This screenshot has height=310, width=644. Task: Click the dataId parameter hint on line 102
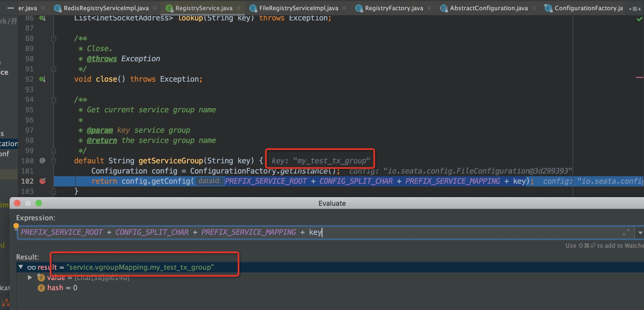click(210, 181)
